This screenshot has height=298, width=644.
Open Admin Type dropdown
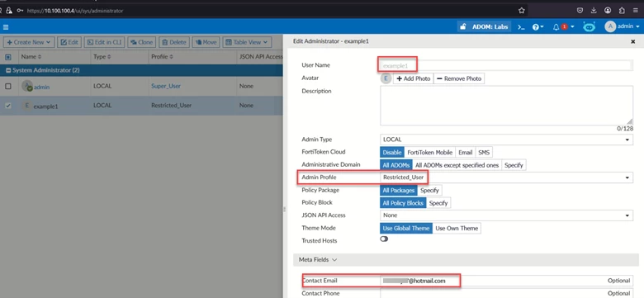tap(506, 140)
